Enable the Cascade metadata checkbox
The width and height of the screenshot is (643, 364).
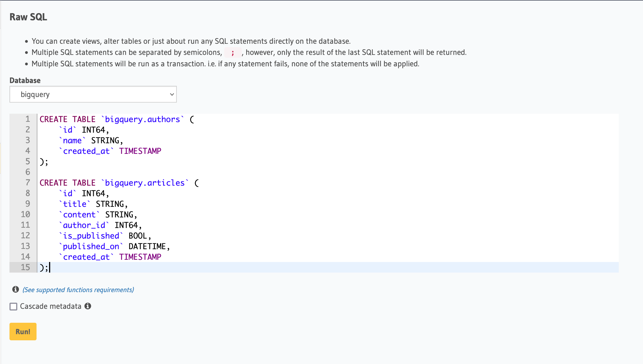point(13,306)
